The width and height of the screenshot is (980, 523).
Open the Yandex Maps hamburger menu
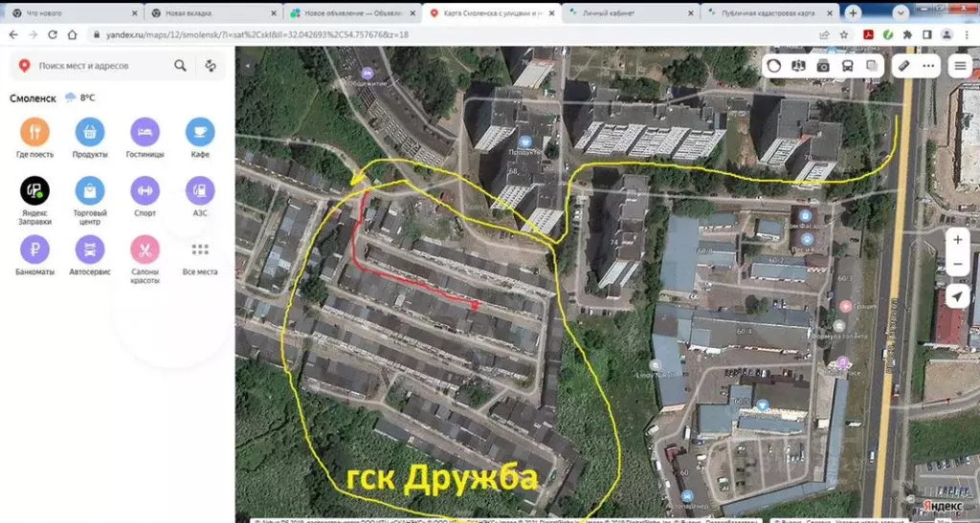click(x=960, y=66)
